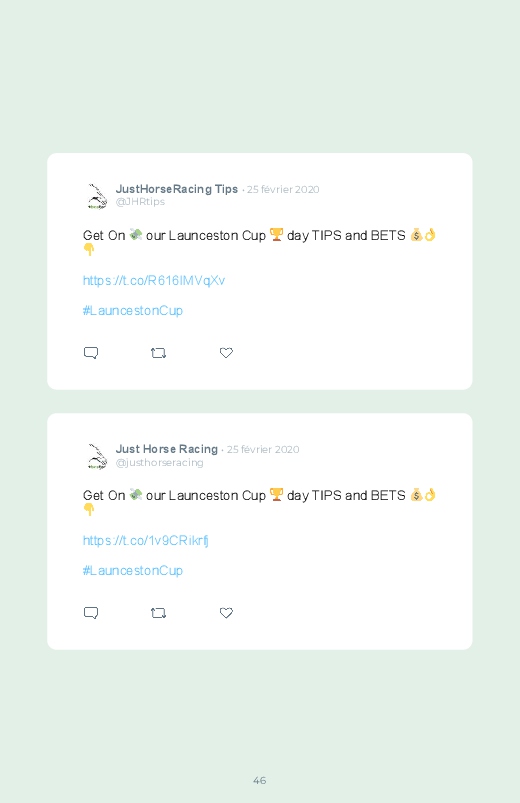Click the first tweet's 25 février 2020 date
Screen dimensions: 520x803
coord(283,189)
